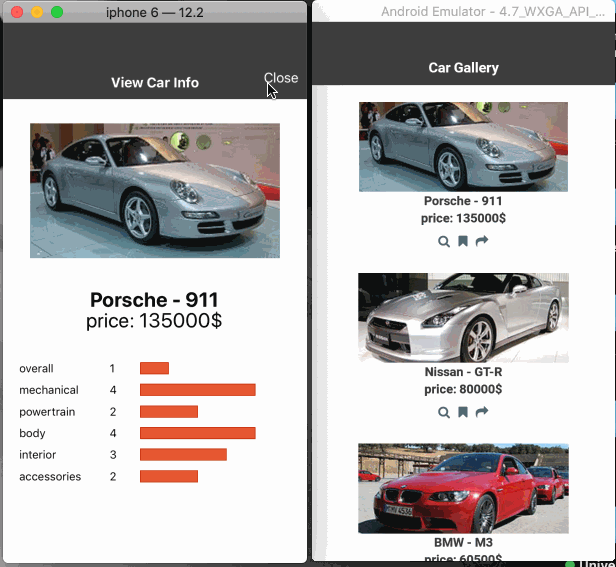Tap the Close button in View Car Info
The height and width of the screenshot is (567, 616).
tap(281, 78)
